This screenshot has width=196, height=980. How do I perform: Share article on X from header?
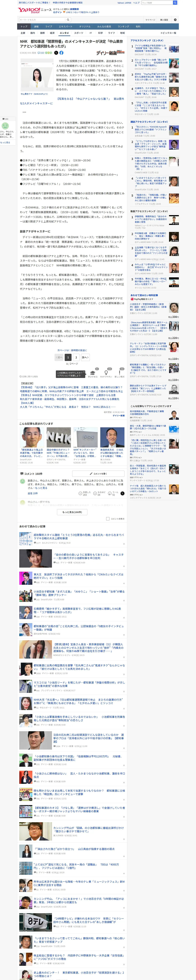(x=56, y=53)
